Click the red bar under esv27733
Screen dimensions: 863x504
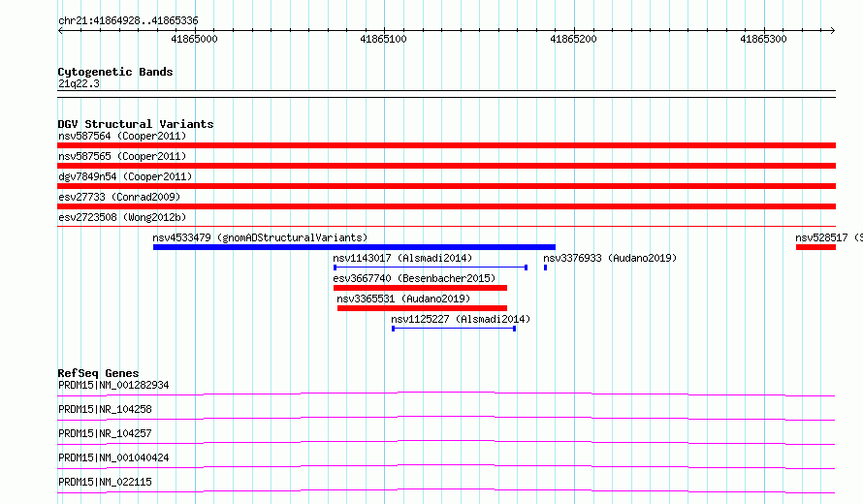[446, 206]
